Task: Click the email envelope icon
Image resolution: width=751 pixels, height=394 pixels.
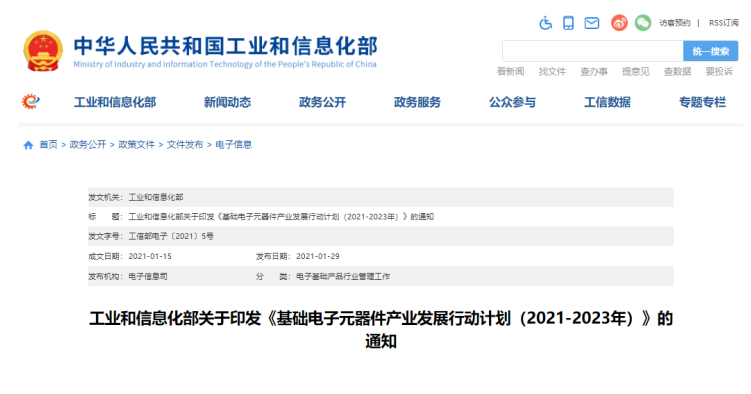Action: [x=592, y=23]
